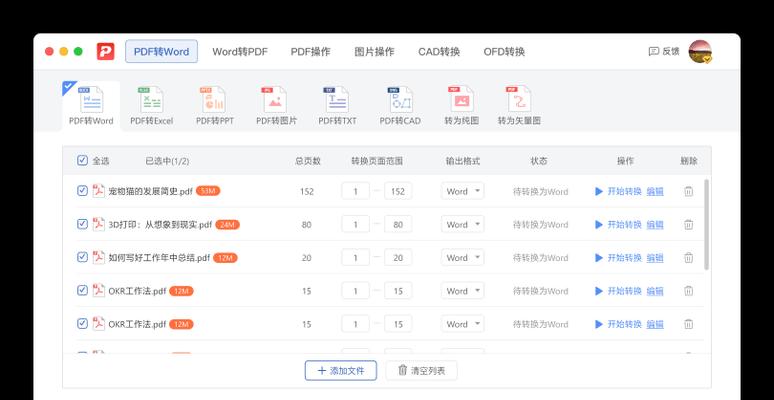The image size is (774, 400).
Task: Click the file name 宠物猫的发展简史.pdf
Action: 151,192
